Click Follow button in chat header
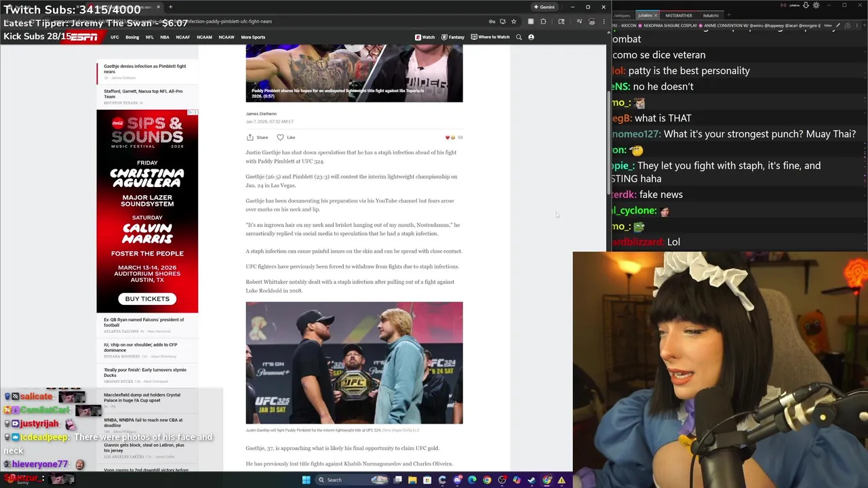 [x=827, y=26]
